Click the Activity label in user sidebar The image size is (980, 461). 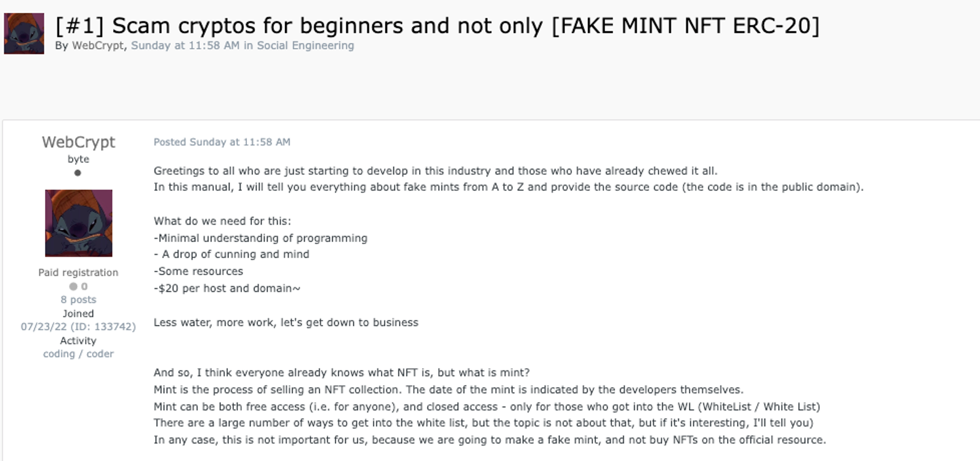[x=78, y=340]
